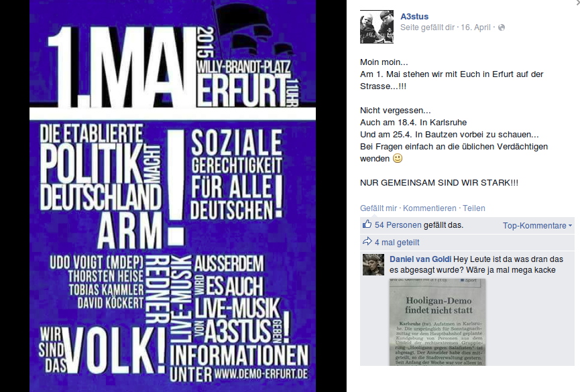Image resolution: width=580 pixels, height=392 pixels.
Task: Click Daniel van Goldi's avatar
Action: click(x=373, y=265)
